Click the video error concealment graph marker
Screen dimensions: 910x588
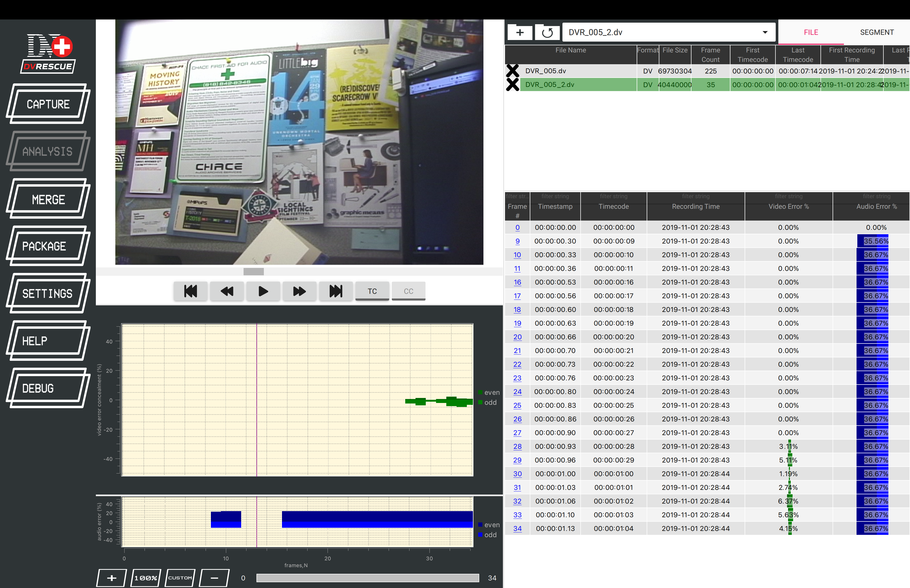coord(257,400)
